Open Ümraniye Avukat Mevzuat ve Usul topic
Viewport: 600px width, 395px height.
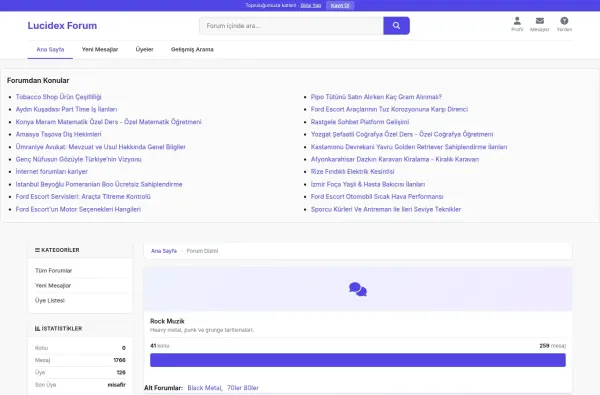(x=101, y=147)
